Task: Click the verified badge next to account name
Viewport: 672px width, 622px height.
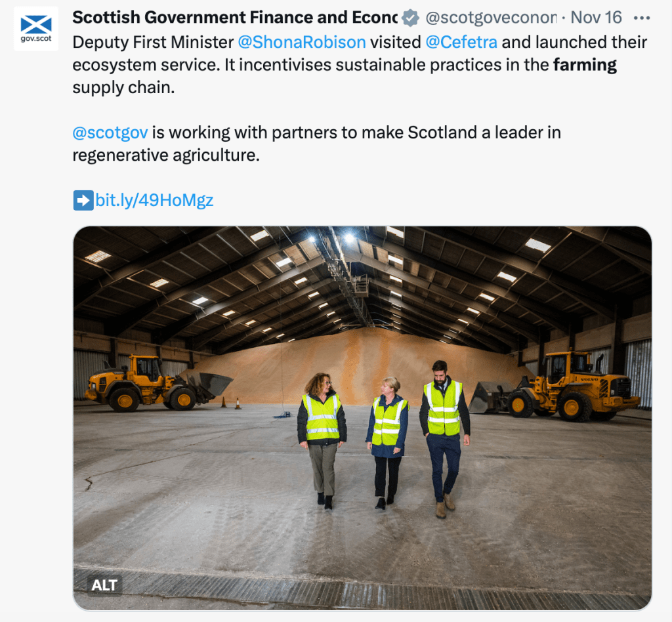Action: tap(410, 18)
